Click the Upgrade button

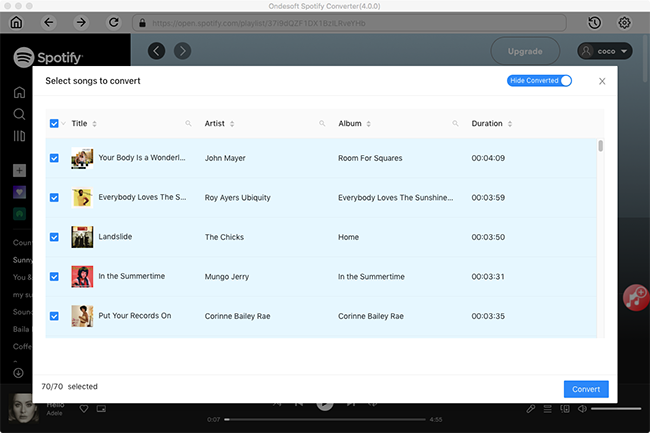(x=525, y=51)
